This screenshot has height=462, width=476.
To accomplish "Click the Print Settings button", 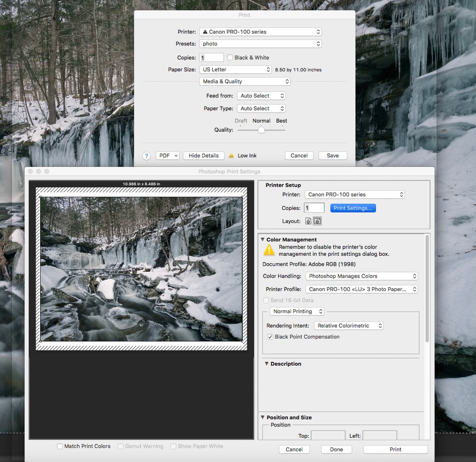I will [353, 208].
